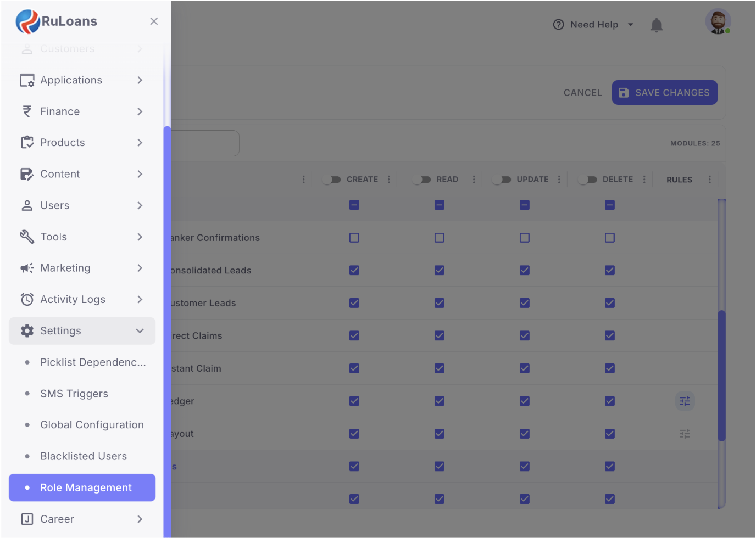This screenshot has width=756, height=538.
Task: Open the user avatar profile menu
Action: [x=718, y=22]
